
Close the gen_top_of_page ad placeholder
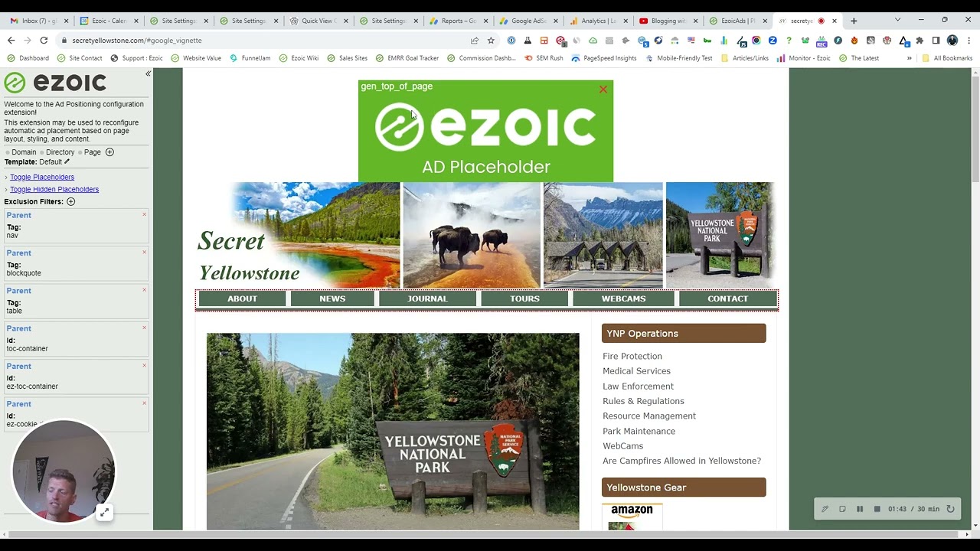[x=603, y=90]
